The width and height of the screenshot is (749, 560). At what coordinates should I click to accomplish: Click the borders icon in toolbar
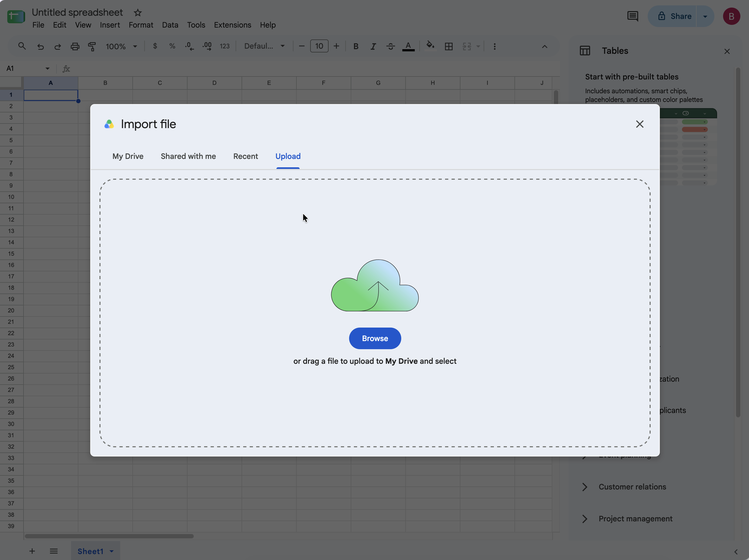click(449, 46)
